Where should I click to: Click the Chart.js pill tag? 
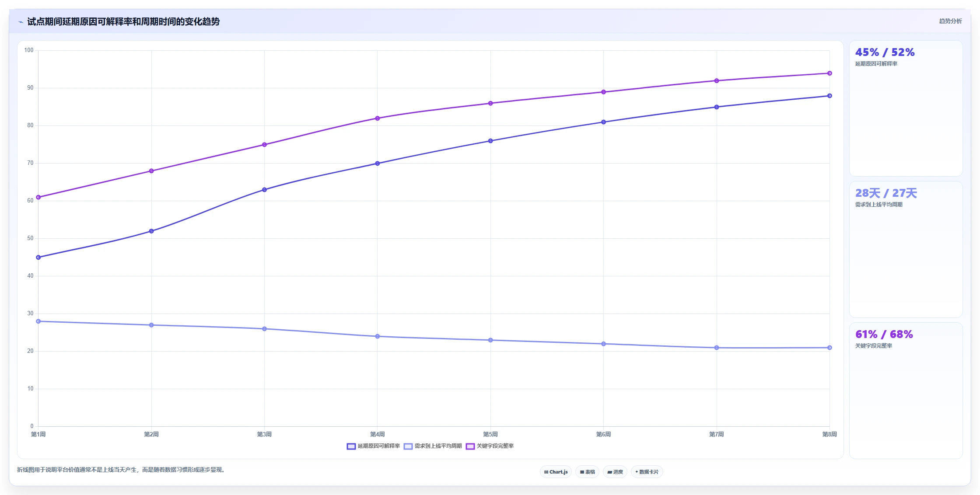(556, 472)
